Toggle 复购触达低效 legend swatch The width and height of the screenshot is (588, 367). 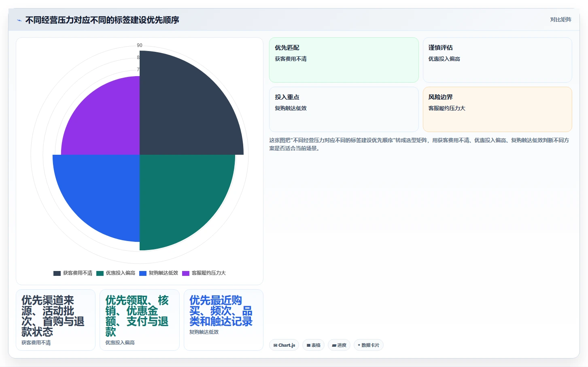[x=143, y=273]
